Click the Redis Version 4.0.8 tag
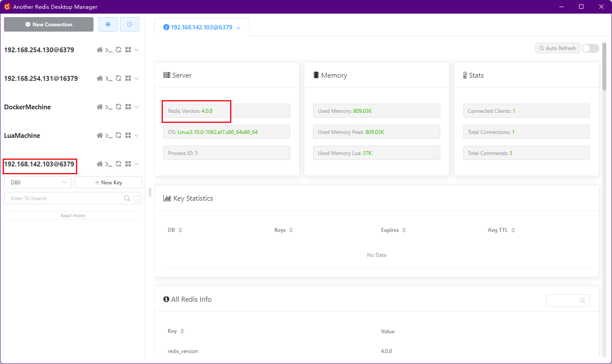The width and height of the screenshot is (612, 364). [227, 111]
